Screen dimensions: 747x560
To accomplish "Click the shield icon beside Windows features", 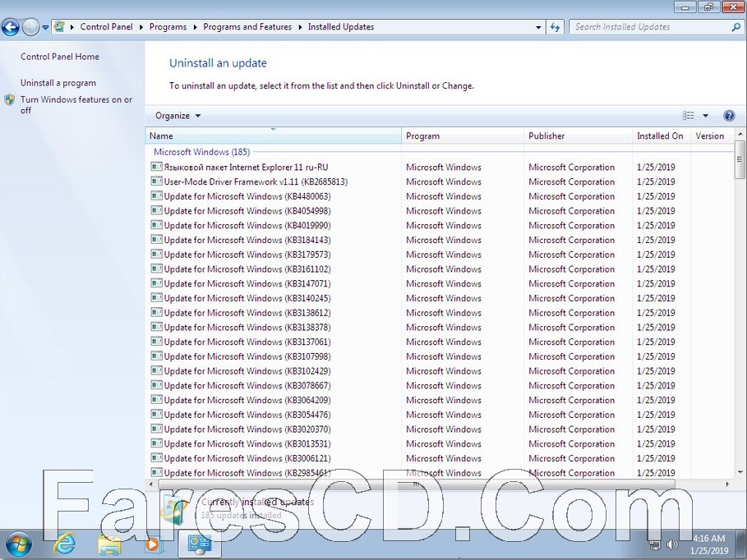I will click(x=10, y=100).
